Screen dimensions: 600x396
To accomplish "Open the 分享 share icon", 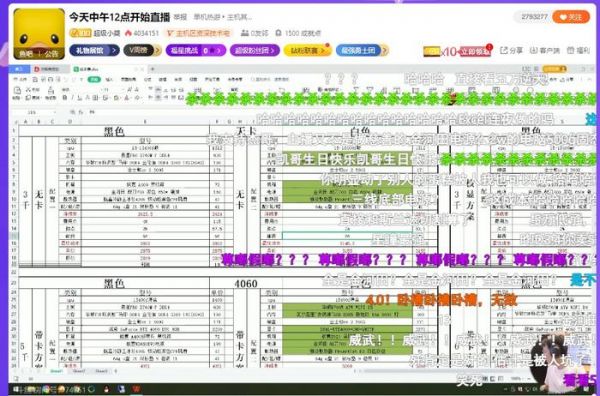I will pos(512,50).
